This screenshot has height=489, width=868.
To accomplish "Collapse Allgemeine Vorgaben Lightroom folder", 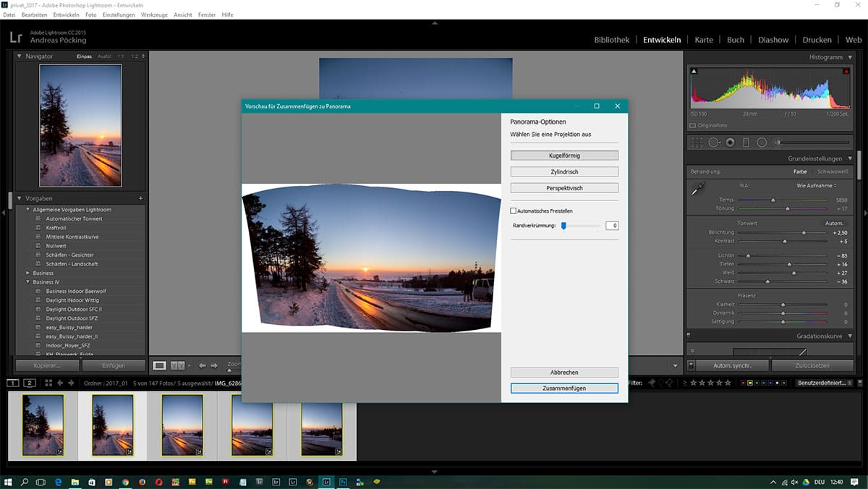I will pos(28,210).
